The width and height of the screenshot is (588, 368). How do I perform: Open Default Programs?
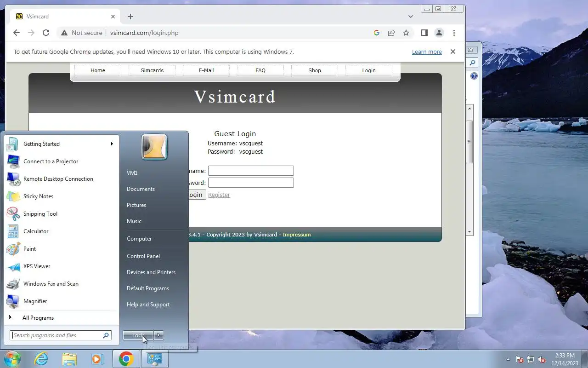154,288
